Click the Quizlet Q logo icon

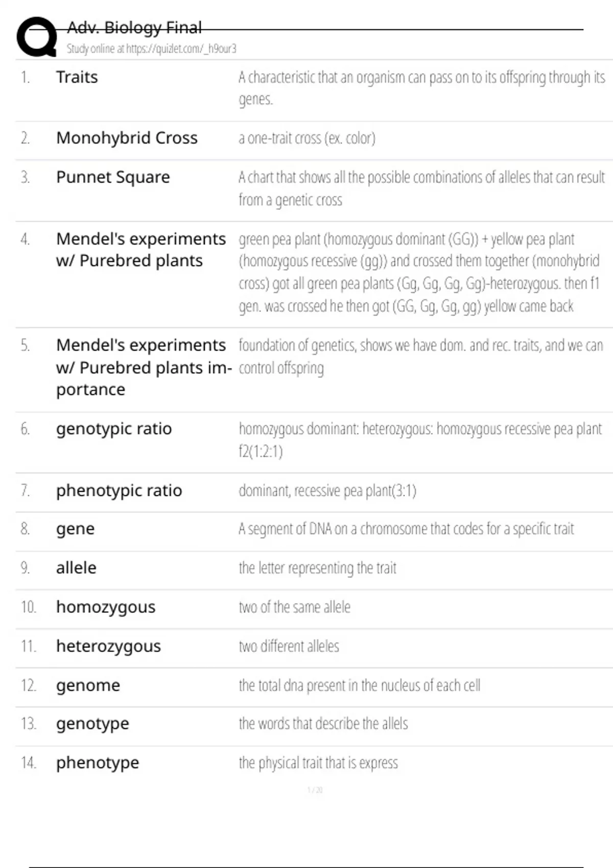[37, 37]
